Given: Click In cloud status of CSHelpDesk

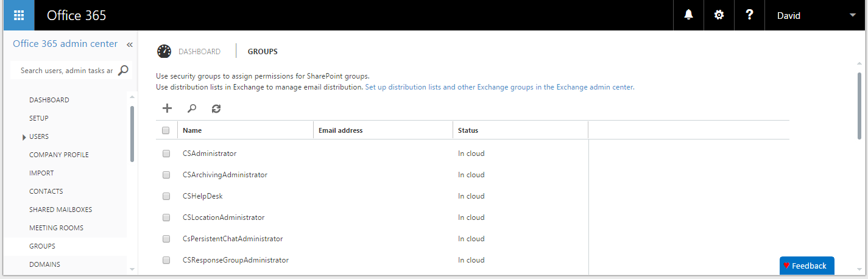Looking at the screenshot, I should 471,196.
